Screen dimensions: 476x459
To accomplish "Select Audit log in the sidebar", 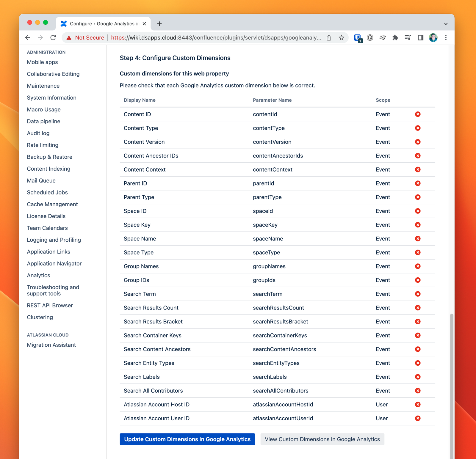I will (x=38, y=133).
